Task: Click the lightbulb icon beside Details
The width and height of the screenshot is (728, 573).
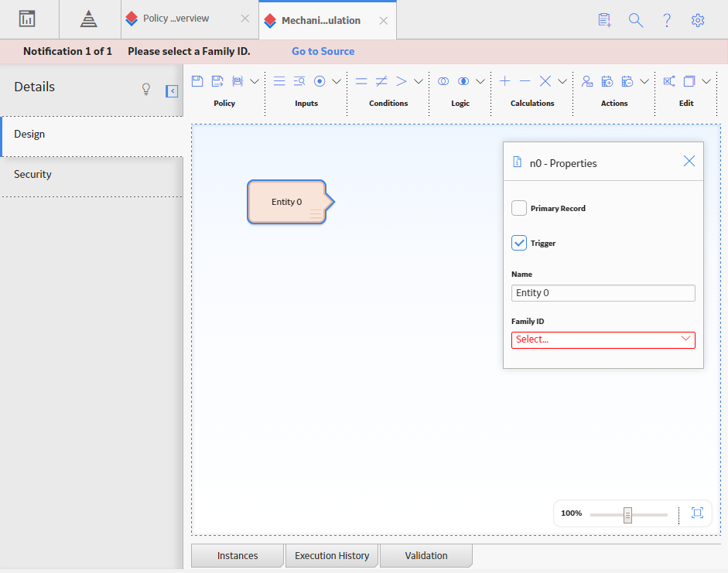Action: pos(145,89)
